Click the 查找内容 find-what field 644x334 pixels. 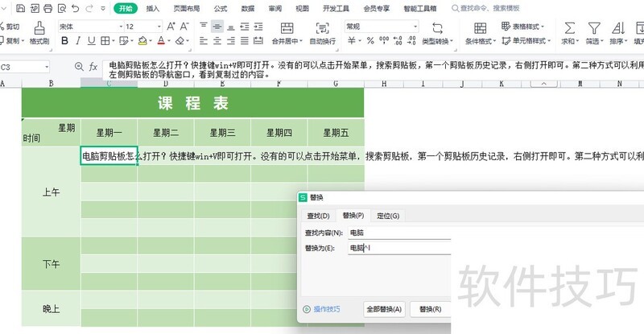pyautogui.click(x=399, y=233)
